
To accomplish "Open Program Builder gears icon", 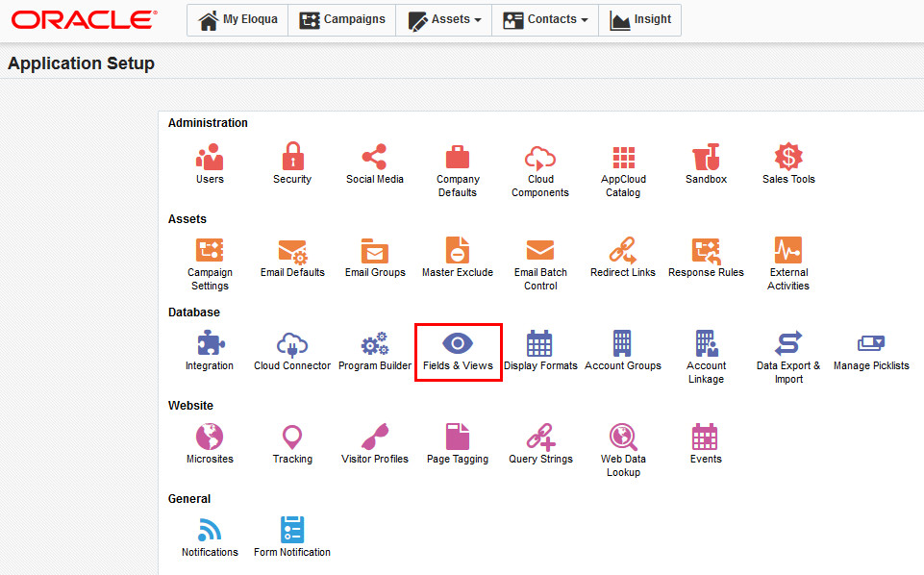I will click(375, 343).
